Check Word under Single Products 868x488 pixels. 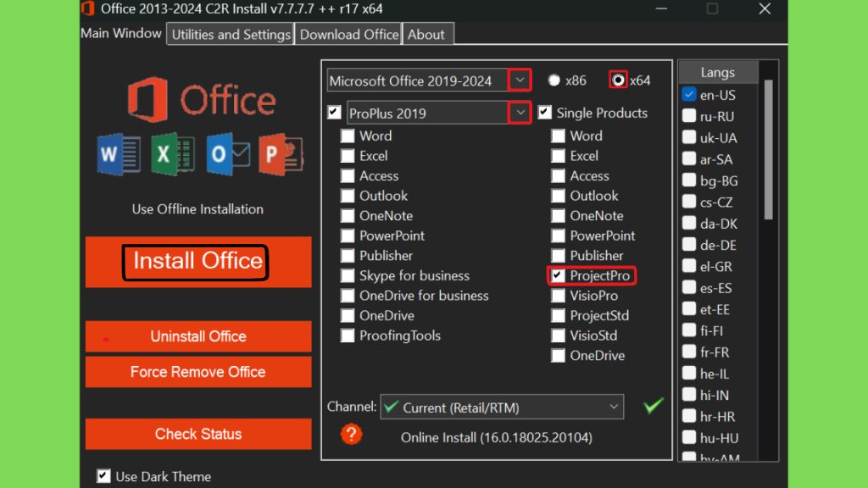tap(558, 136)
